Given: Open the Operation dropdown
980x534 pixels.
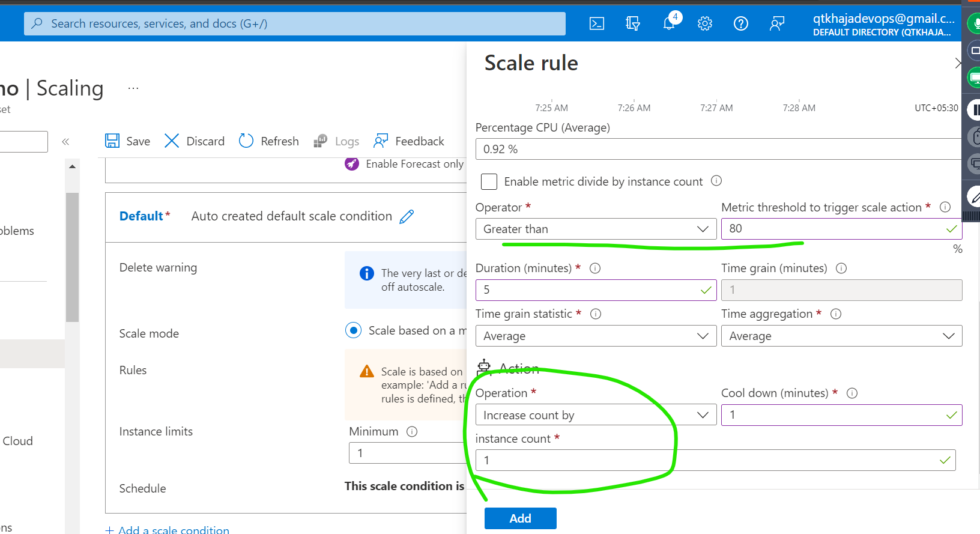Looking at the screenshot, I should point(596,415).
